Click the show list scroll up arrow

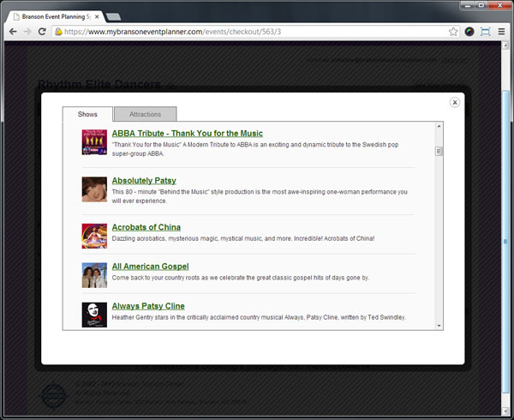coord(439,126)
